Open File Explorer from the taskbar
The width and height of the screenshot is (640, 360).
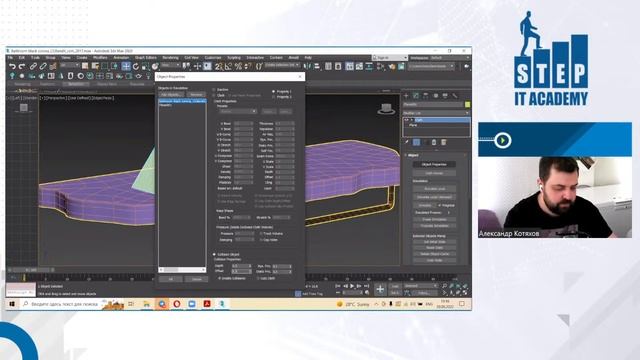pyautogui.click(x=147, y=304)
